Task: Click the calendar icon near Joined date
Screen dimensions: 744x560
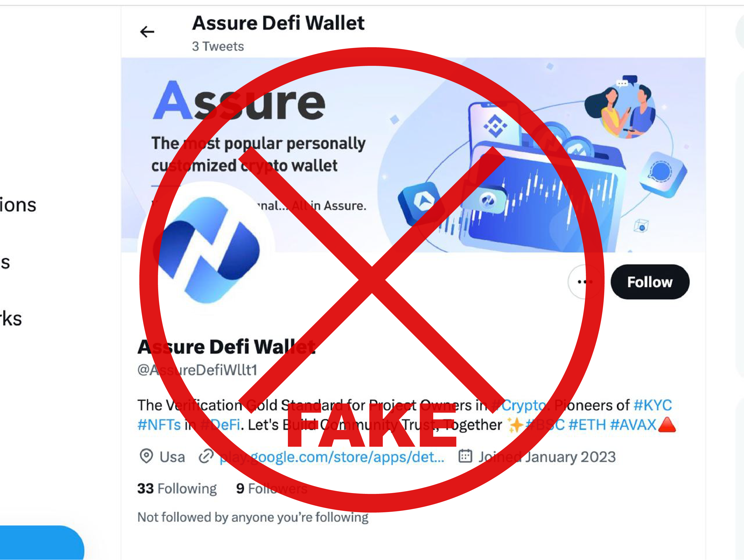Action: pos(466,456)
